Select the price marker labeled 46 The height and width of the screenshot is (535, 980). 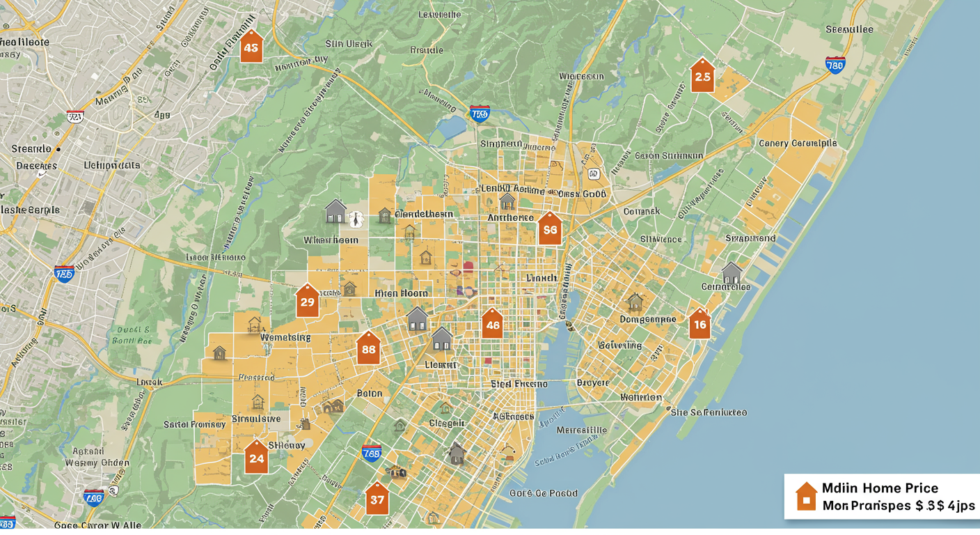(492, 324)
